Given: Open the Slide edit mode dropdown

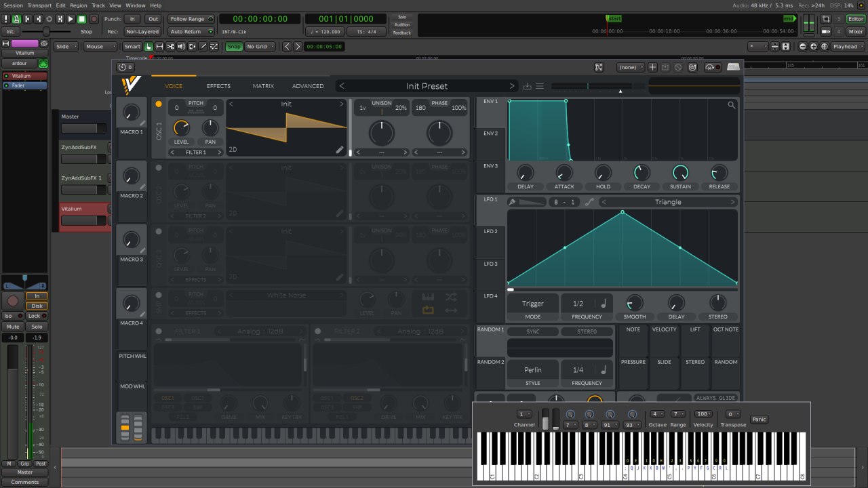Looking at the screenshot, I should coord(66,47).
